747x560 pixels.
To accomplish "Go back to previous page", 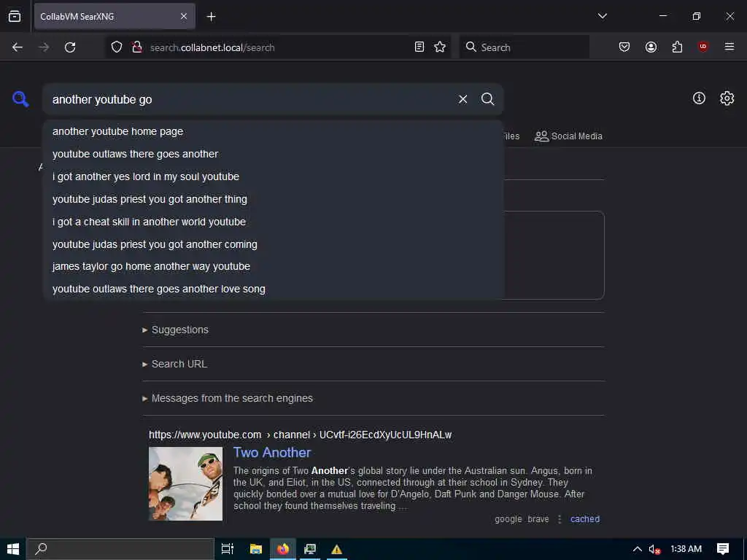I will (x=18, y=47).
